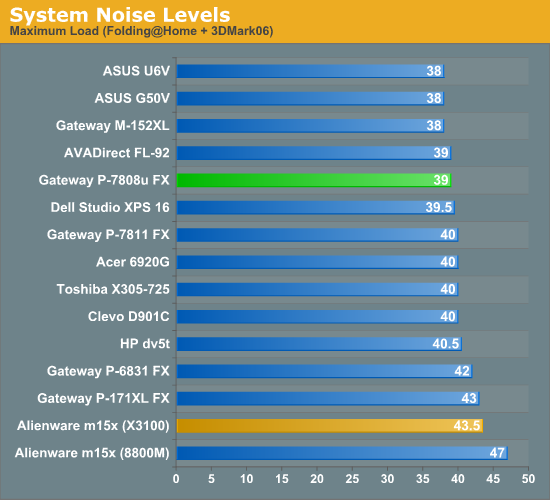The image size is (550, 500).
Task: Click the value "40" on the Gateway P-7811 bar
Action: 448,235
